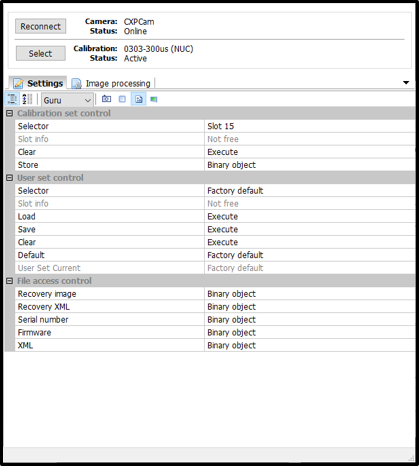The image size is (419, 466).
Task: Click the camera icon in the toolbar
Action: [106, 99]
